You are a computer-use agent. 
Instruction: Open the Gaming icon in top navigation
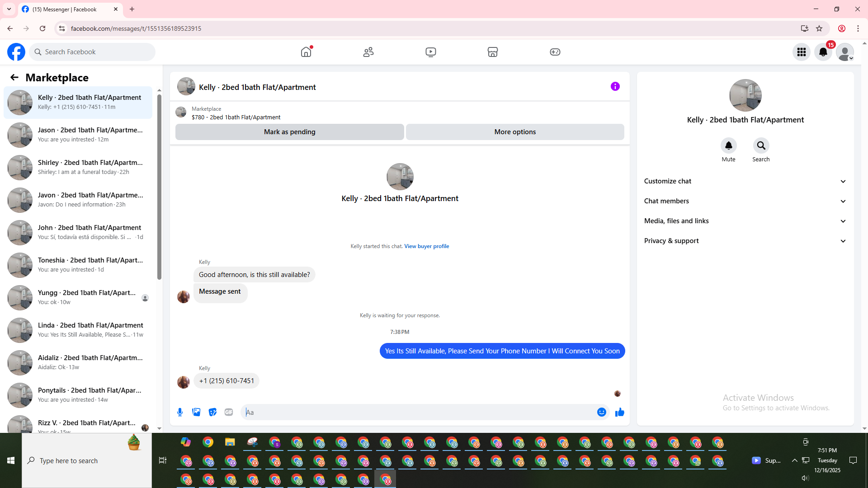tap(555, 52)
